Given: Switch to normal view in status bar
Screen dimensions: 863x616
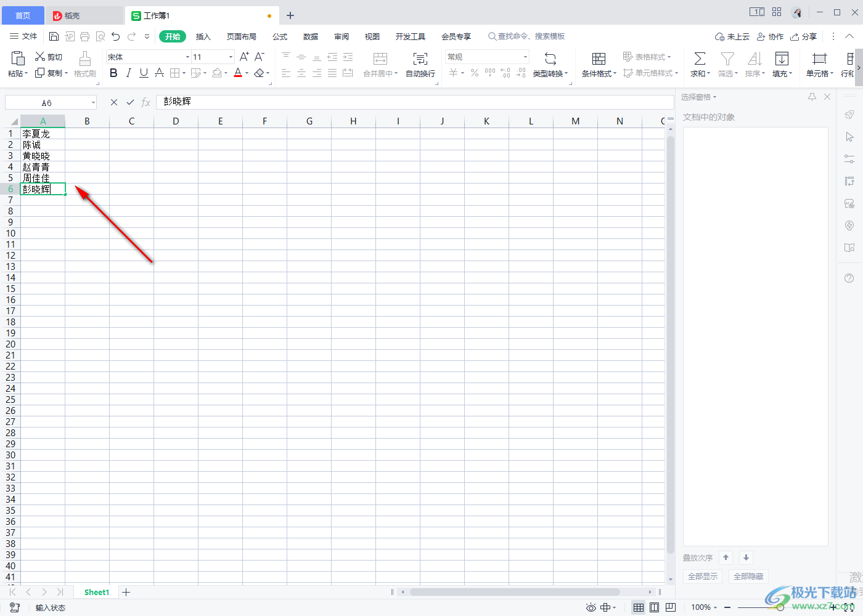Looking at the screenshot, I should tap(639, 607).
